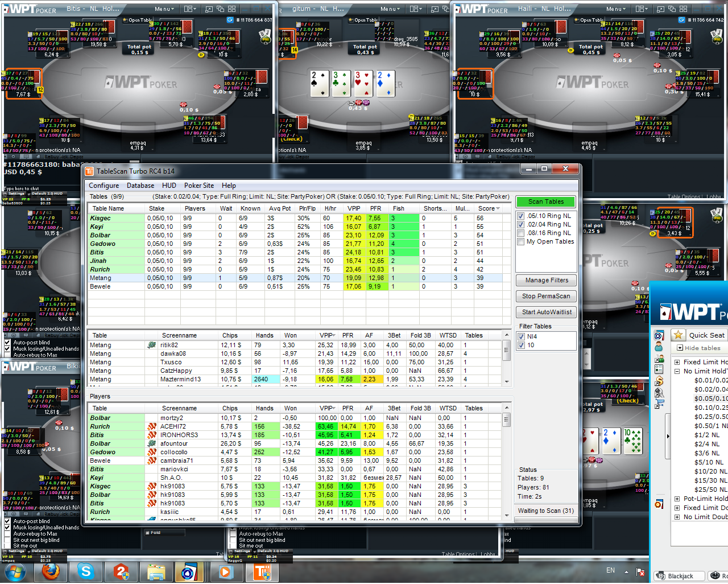Open the Menu dropdown in gitum window

tap(390, 9)
